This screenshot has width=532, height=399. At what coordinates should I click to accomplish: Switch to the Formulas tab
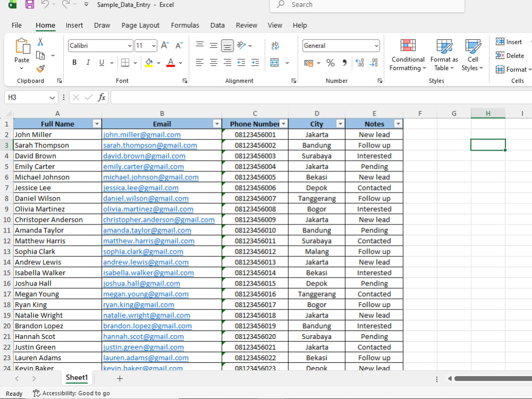pos(185,25)
